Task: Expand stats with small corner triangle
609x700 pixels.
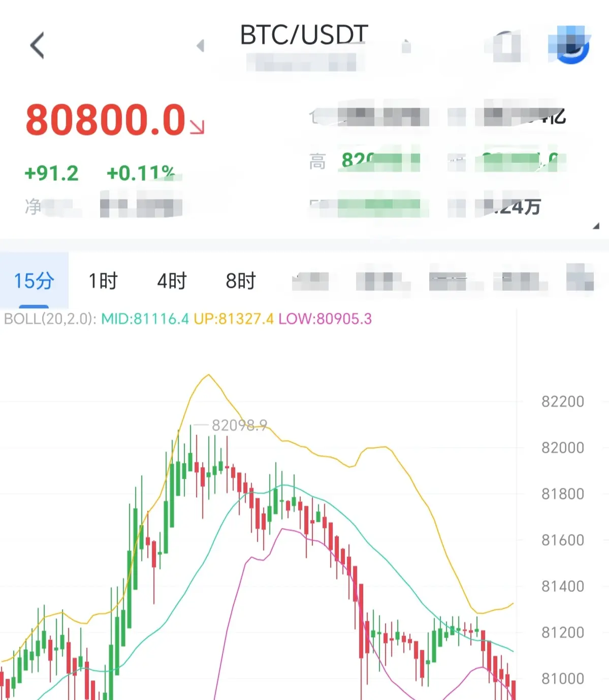Action: tap(596, 226)
